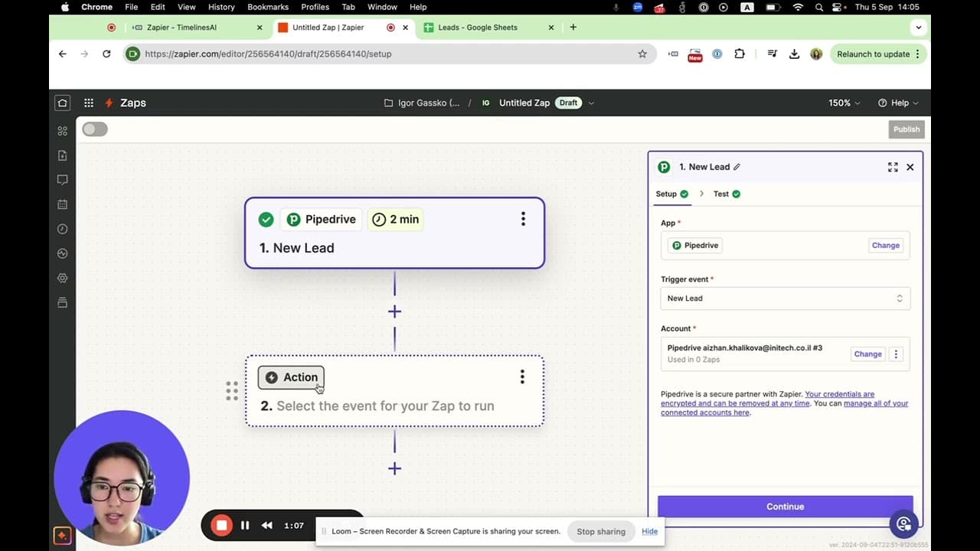Switch to the Test tab in the panel
The image size is (980, 551).
[x=720, y=194]
